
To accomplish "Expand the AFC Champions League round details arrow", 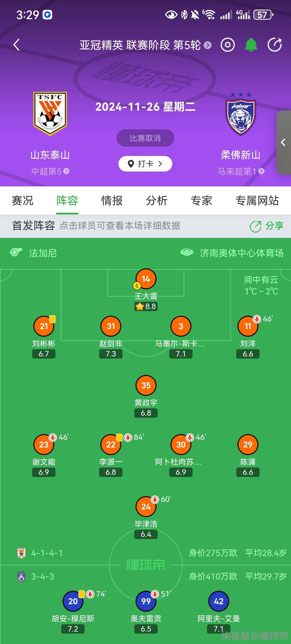I will point(207,45).
